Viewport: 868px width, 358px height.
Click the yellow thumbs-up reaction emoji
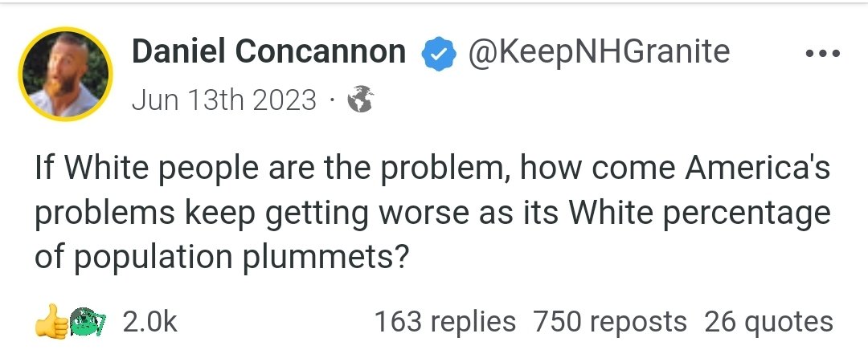[50, 322]
